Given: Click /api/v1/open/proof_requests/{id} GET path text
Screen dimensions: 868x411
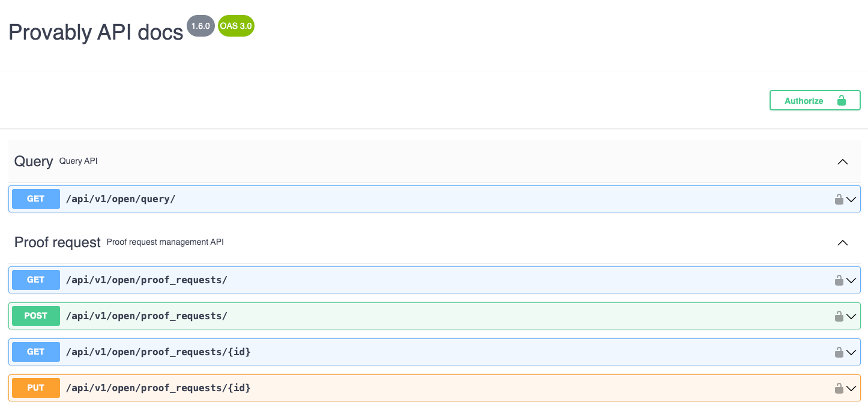Looking at the screenshot, I should tap(158, 352).
